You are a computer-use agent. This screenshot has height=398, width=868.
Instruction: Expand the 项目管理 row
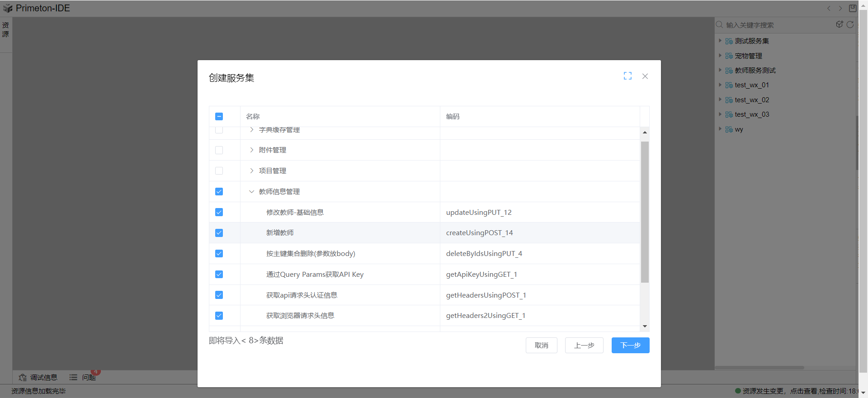pyautogui.click(x=252, y=171)
